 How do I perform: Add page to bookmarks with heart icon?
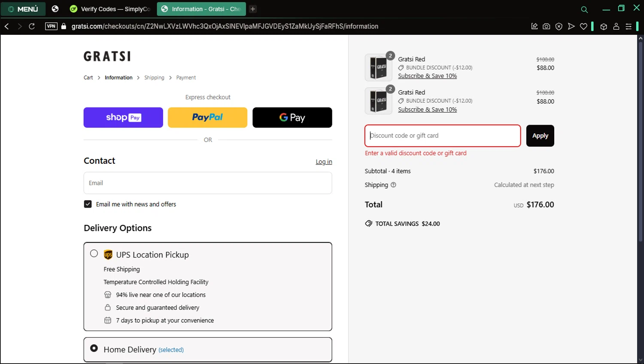[x=583, y=26]
